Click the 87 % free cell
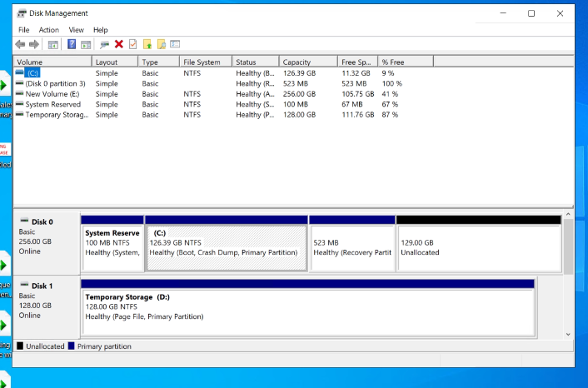The image size is (588, 388). point(390,115)
